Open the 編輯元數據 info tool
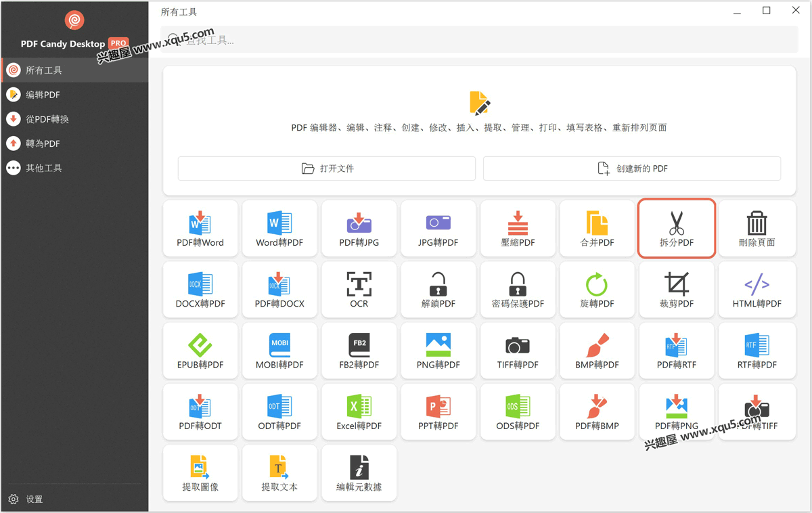The height and width of the screenshot is (513, 812). (x=359, y=473)
